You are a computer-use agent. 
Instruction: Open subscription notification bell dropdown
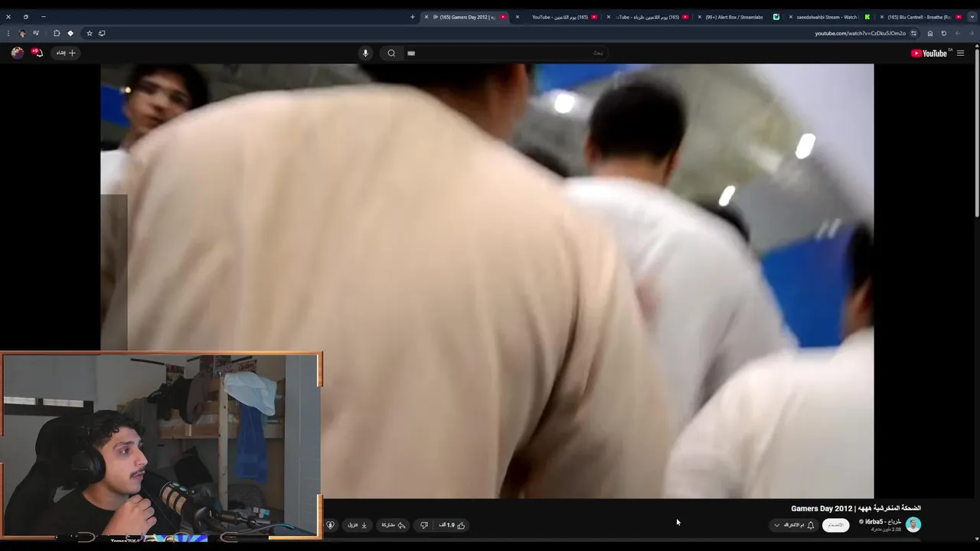794,525
